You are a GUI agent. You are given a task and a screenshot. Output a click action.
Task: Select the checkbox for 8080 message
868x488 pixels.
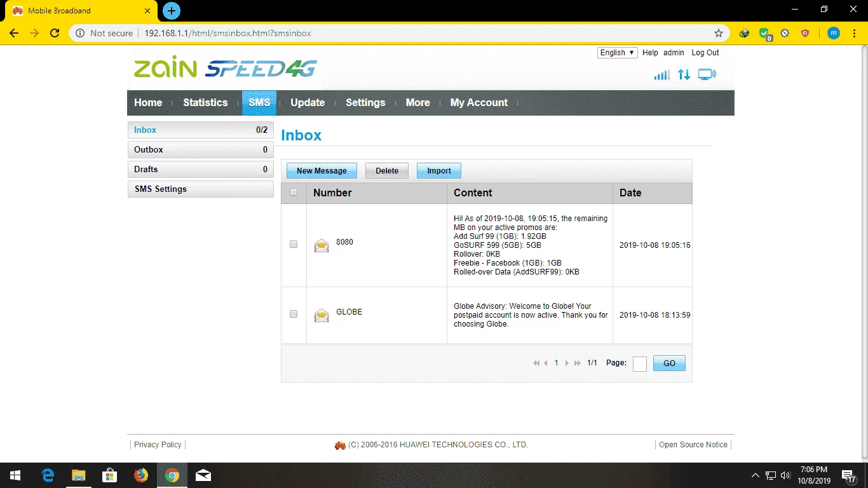click(x=294, y=244)
